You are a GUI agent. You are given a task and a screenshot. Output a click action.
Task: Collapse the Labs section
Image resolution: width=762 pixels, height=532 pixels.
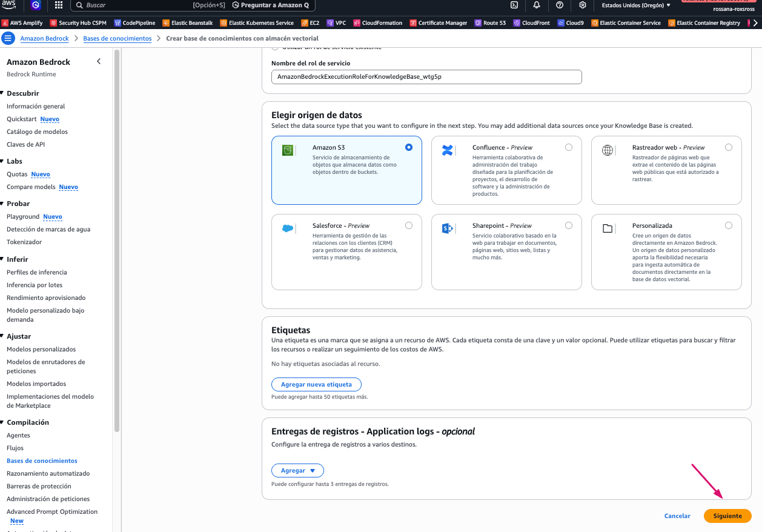coord(2,161)
